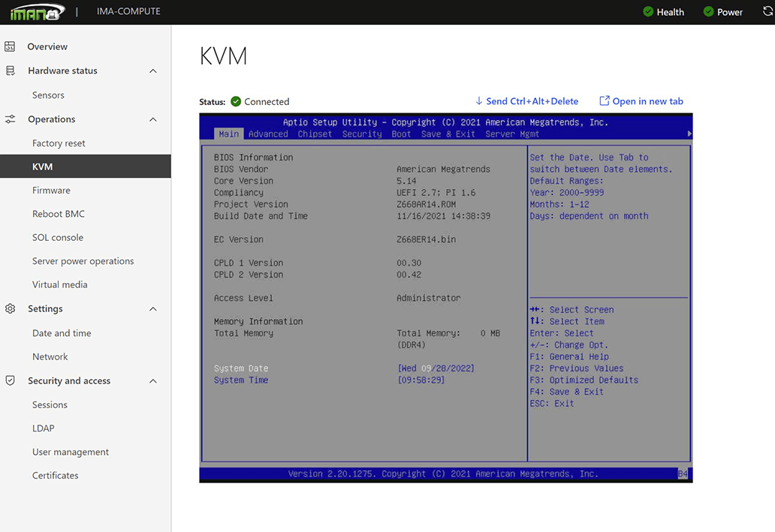This screenshot has width=775, height=532.
Task: Click Project Version value Z668AR14.ROM
Action: coord(426,204)
